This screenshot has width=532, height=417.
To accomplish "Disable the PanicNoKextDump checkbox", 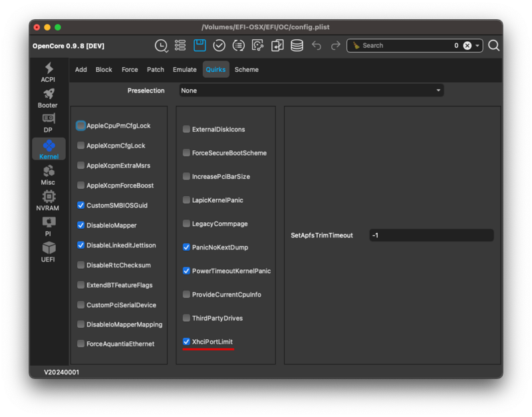I will [187, 247].
